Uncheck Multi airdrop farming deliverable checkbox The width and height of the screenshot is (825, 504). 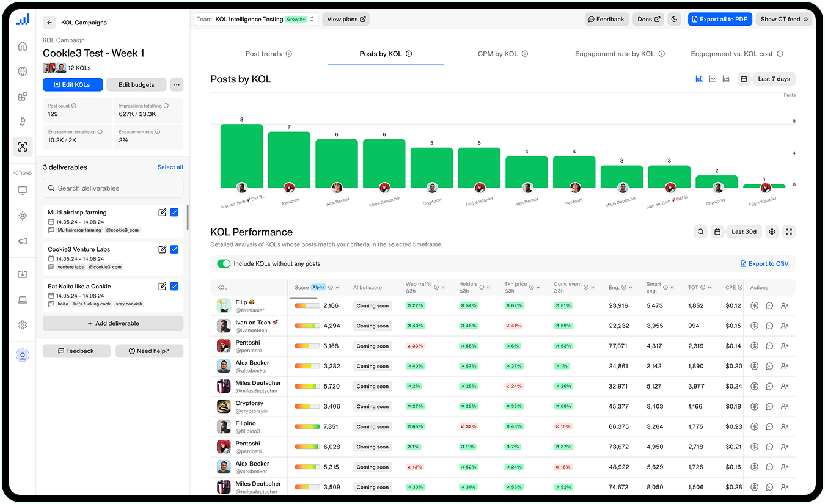tap(174, 213)
